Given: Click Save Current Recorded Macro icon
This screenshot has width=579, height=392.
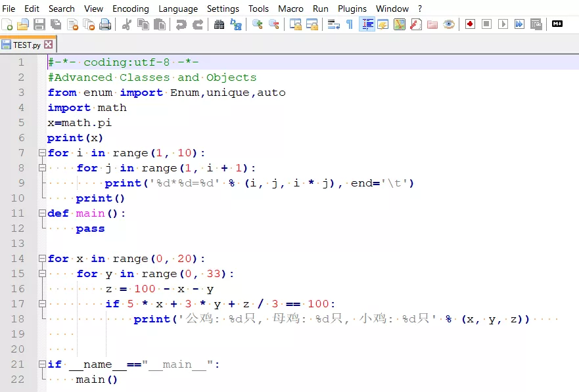Looking at the screenshot, I should click(536, 24).
